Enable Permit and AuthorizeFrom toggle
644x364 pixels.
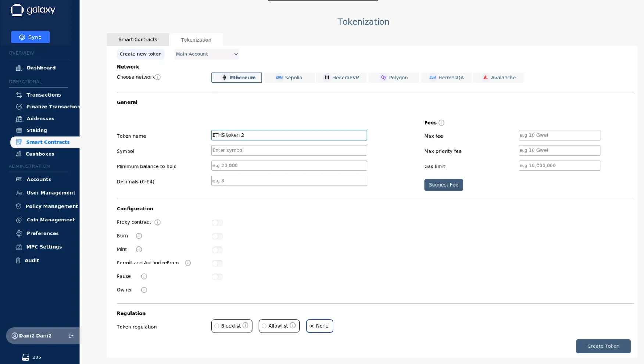pyautogui.click(x=217, y=263)
